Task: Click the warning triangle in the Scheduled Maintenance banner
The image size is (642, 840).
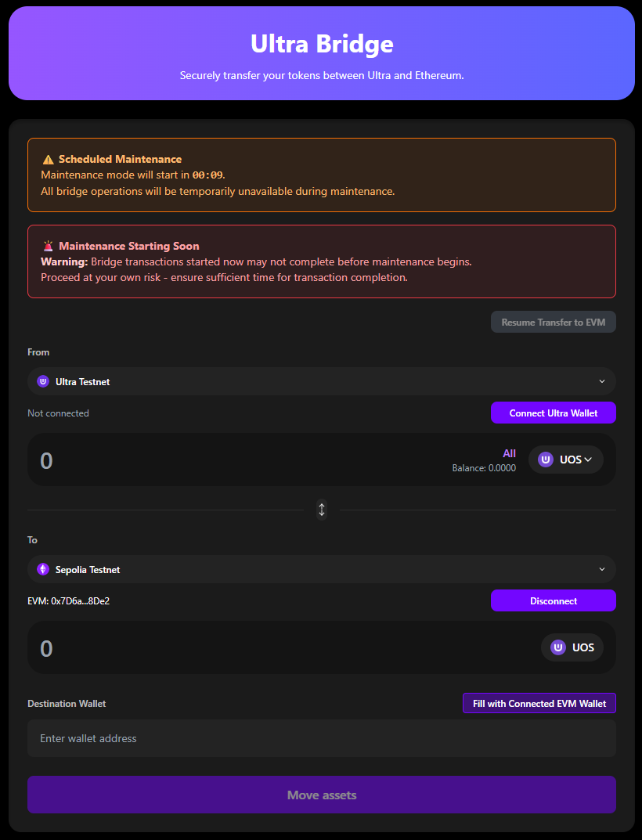Action: [x=47, y=158]
